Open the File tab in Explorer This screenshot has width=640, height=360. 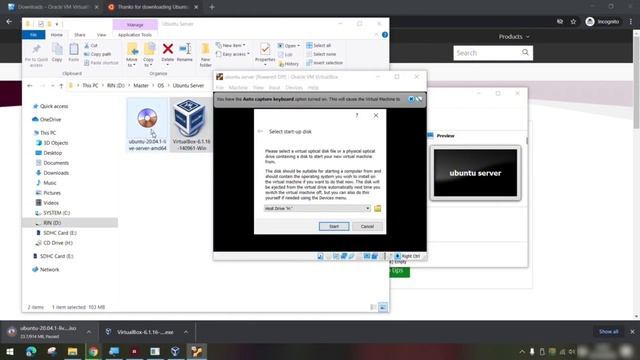coord(33,35)
